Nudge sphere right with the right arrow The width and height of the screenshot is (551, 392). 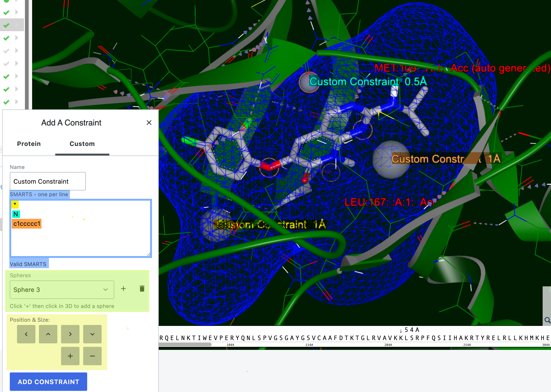(70, 334)
